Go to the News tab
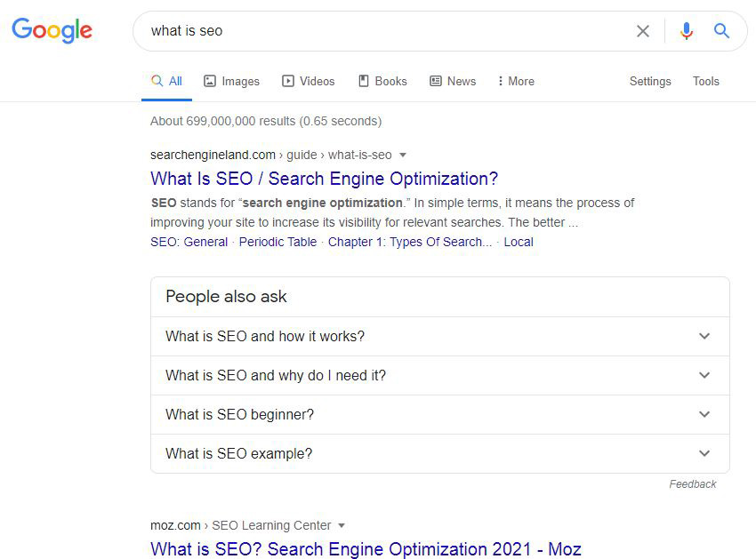The image size is (756, 559). 453,81
